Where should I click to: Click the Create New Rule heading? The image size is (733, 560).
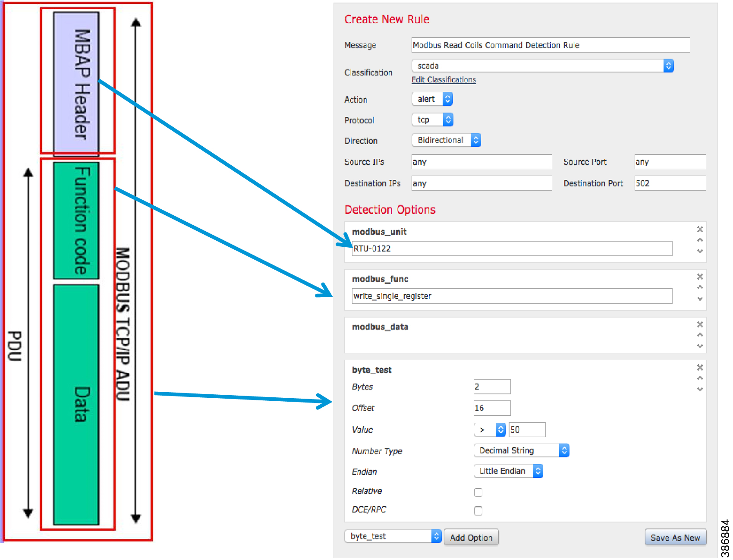point(387,19)
